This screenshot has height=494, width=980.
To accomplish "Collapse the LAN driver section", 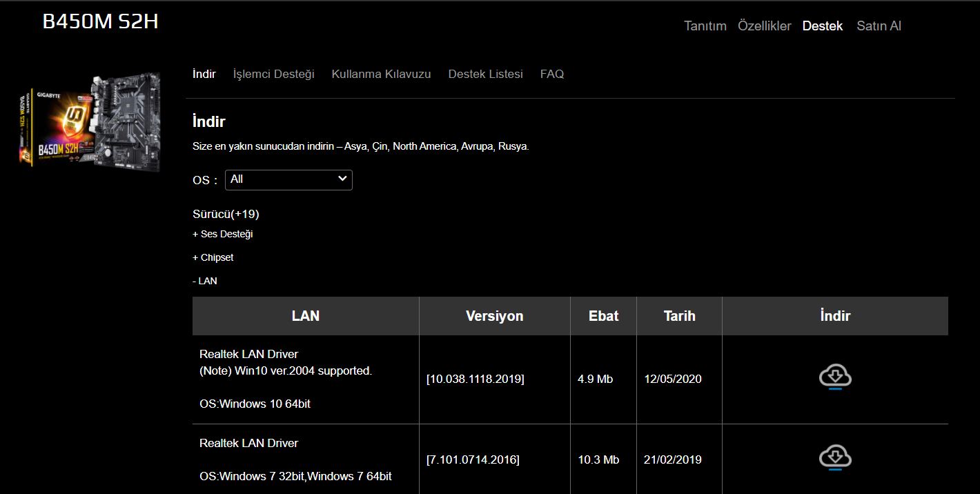I will (x=205, y=281).
